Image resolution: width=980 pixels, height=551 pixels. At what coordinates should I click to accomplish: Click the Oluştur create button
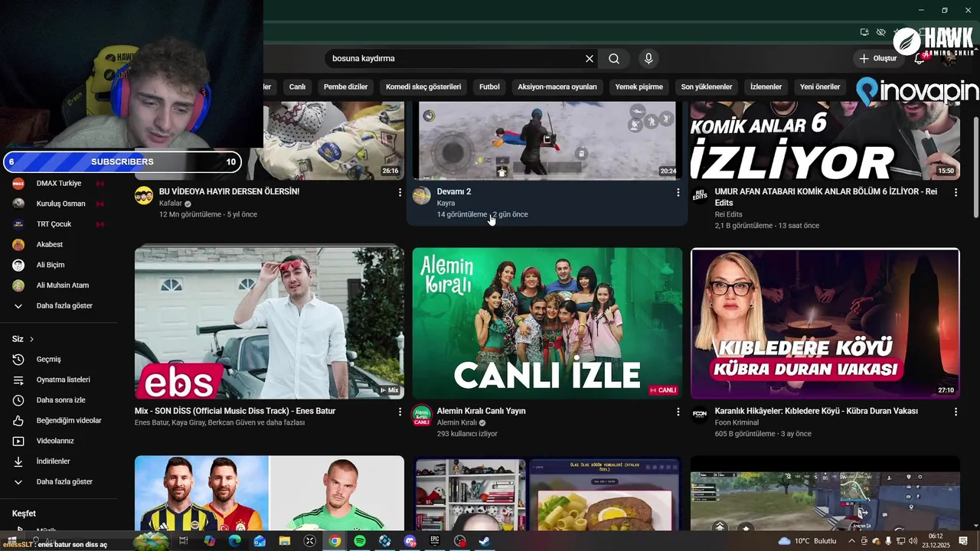878,59
